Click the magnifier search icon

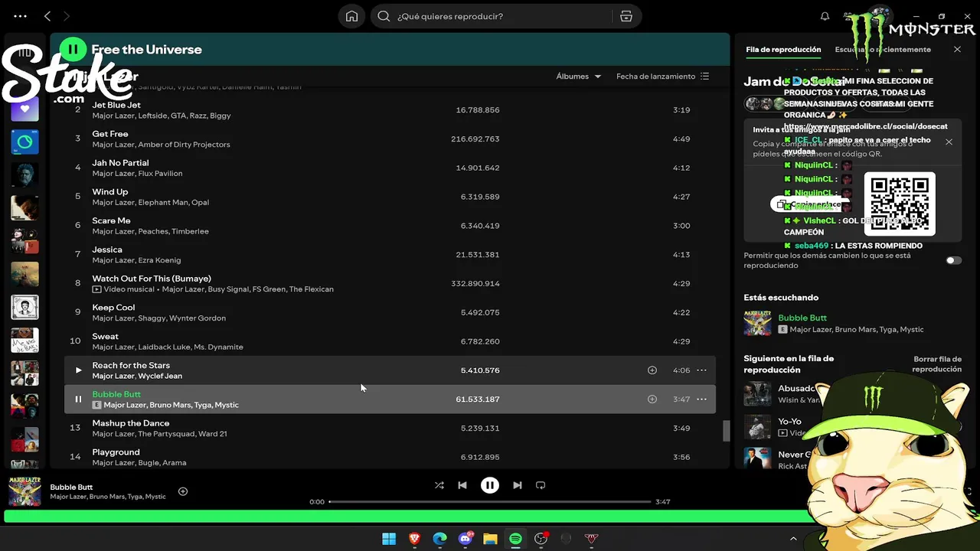click(x=384, y=16)
